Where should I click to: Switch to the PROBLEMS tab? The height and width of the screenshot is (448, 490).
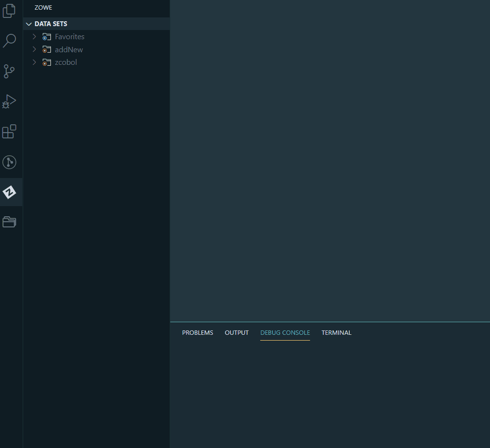coord(197,332)
